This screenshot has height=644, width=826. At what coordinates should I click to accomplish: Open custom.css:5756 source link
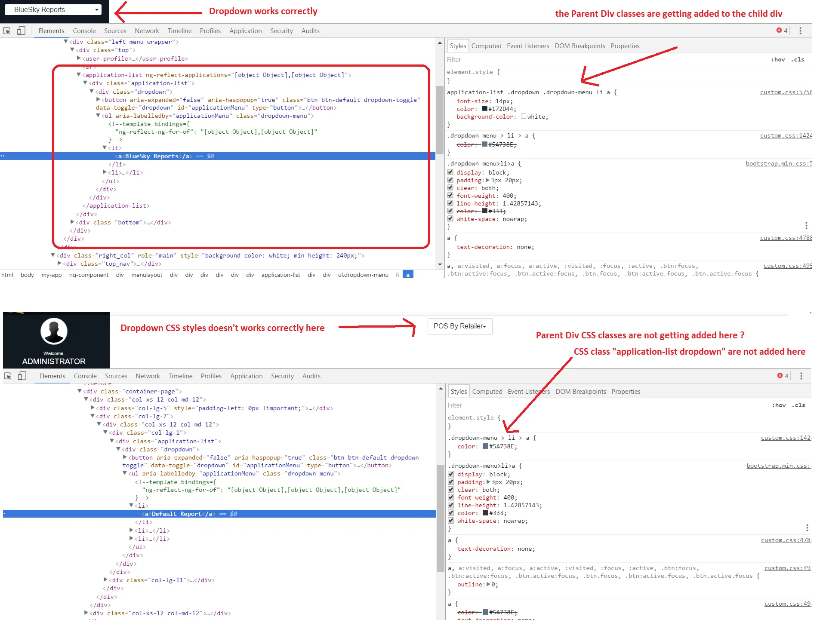point(786,92)
